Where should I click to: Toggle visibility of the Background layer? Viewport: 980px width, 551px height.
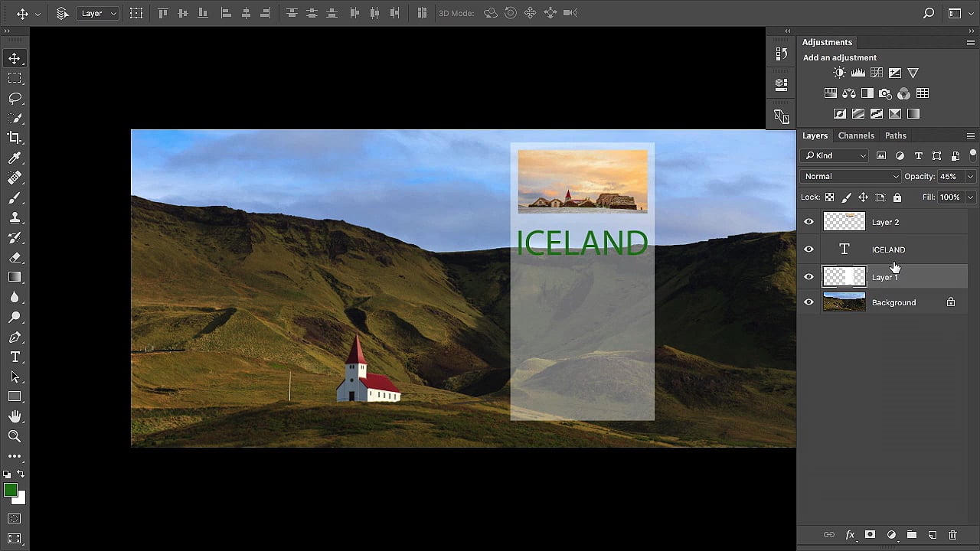click(808, 302)
